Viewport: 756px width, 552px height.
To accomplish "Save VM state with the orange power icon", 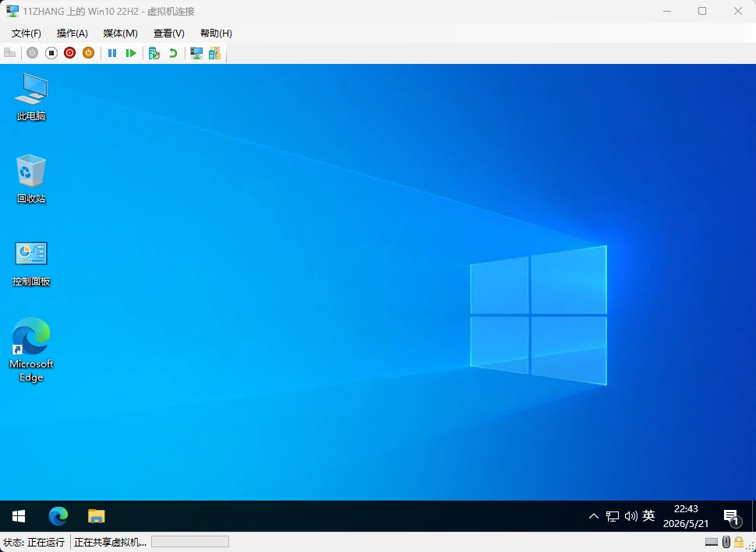I will click(x=88, y=53).
